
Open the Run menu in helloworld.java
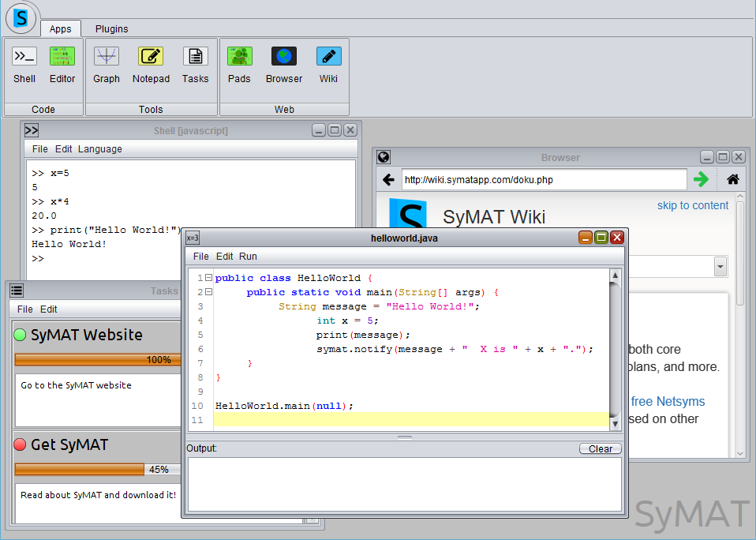pos(248,257)
